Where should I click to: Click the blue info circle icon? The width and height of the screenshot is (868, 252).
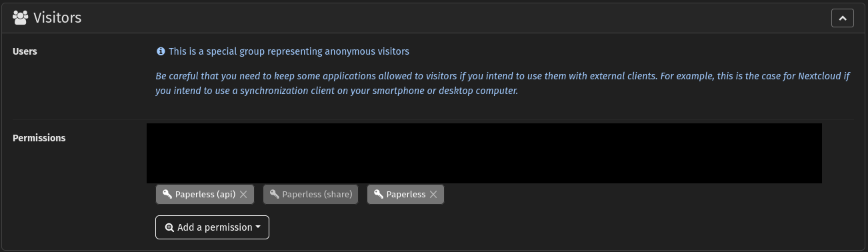click(161, 51)
